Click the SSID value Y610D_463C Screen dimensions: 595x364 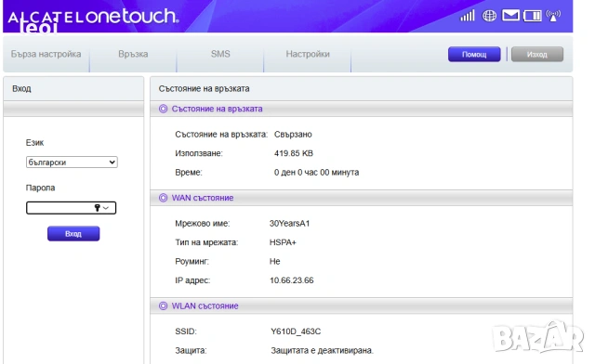[x=296, y=331]
